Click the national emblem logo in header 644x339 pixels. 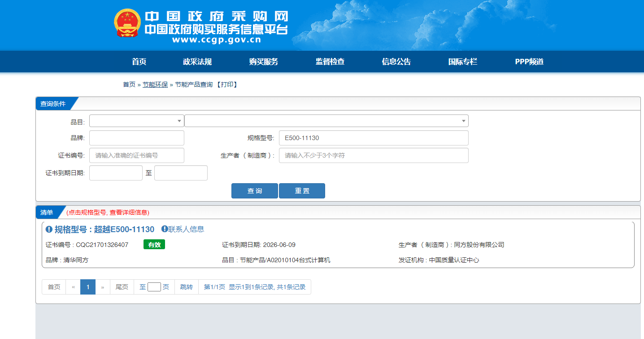click(127, 23)
